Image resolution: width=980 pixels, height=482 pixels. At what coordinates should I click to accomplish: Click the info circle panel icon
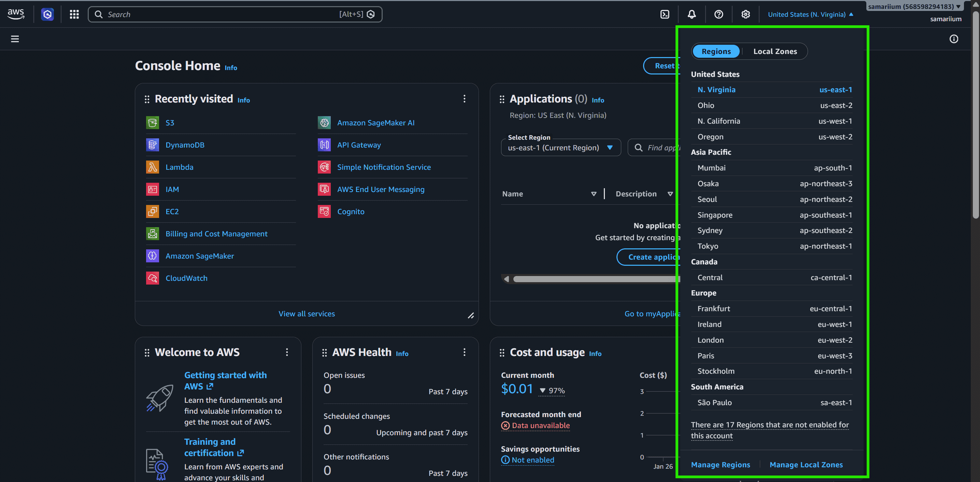coord(954,39)
